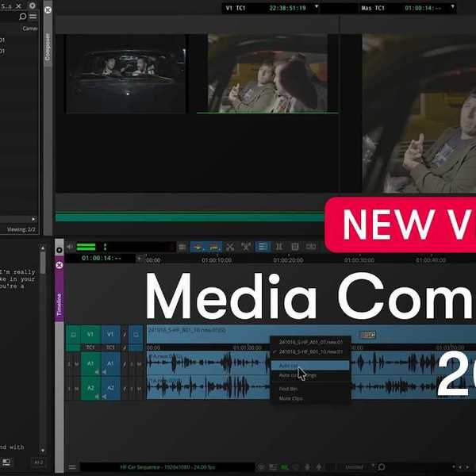Click the 01:00:30:00 mark on timeline ruler

pos(359,260)
